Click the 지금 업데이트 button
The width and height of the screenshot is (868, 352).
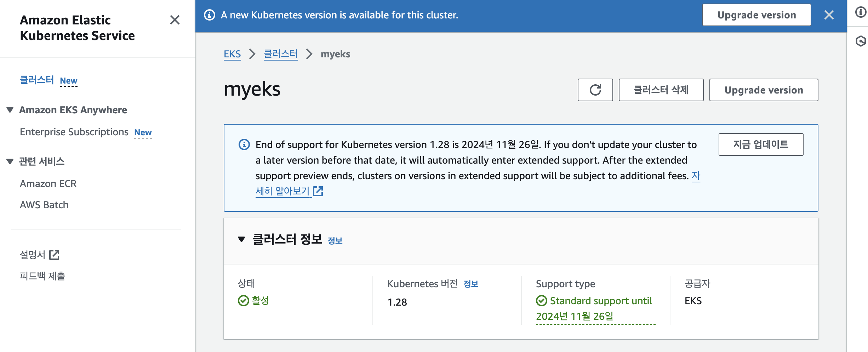point(761,144)
